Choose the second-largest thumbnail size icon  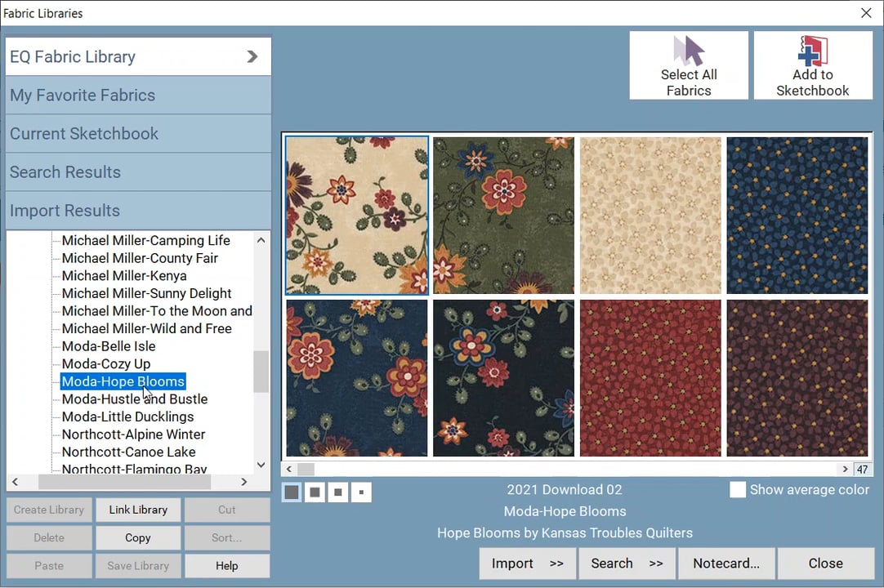tap(315, 492)
